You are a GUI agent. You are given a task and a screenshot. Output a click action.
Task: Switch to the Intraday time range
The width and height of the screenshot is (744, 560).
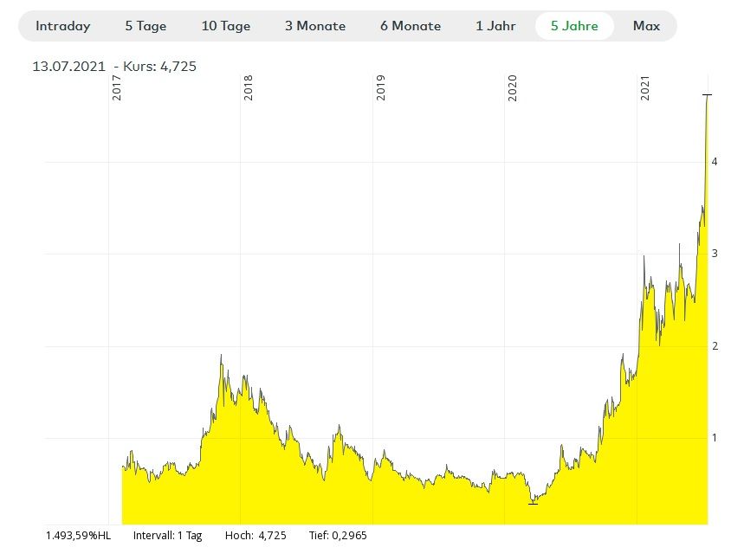point(62,26)
